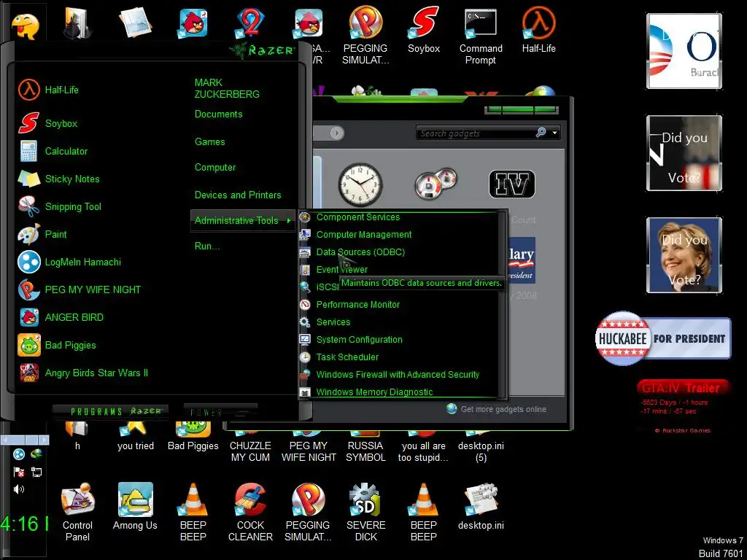Open the search gadgets dropdown arrow
Viewport: 747px width, 560px height.
[554, 133]
